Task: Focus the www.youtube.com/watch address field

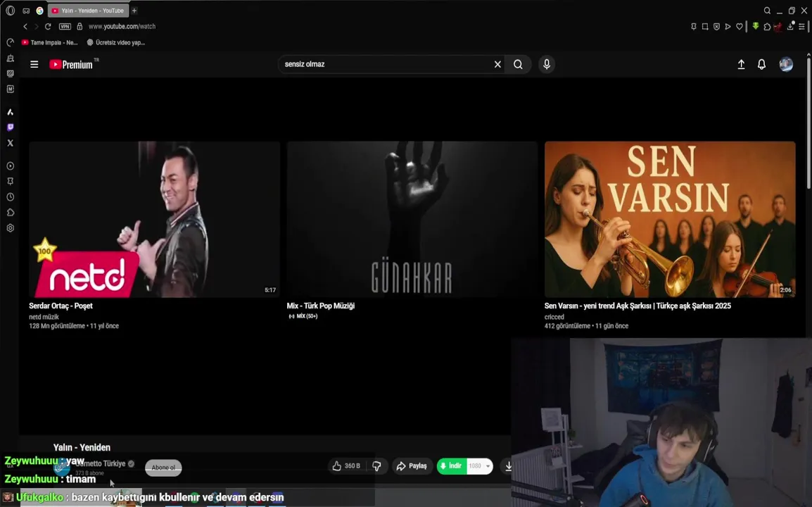Action: click(122, 27)
